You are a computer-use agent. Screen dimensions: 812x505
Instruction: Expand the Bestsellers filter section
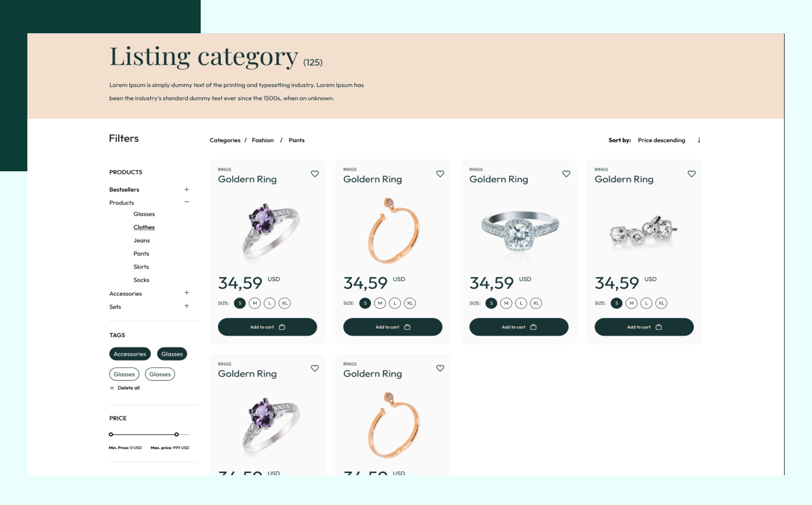(x=186, y=189)
